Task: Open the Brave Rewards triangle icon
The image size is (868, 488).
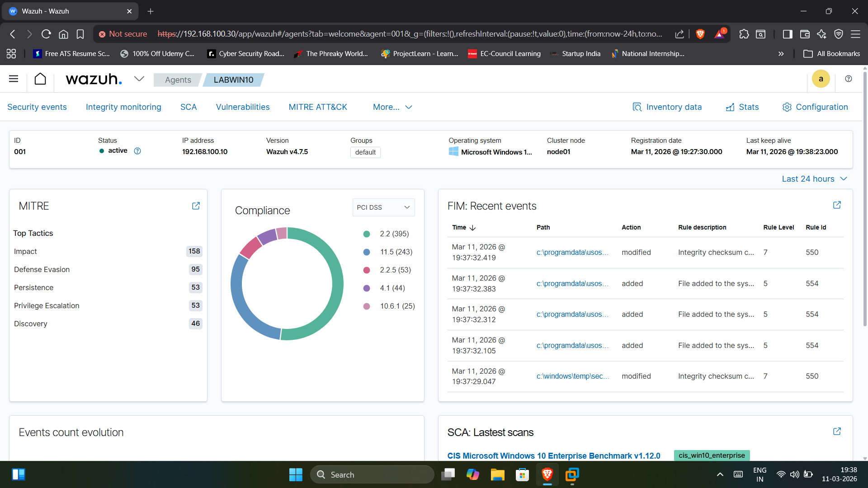Action: [x=720, y=34]
